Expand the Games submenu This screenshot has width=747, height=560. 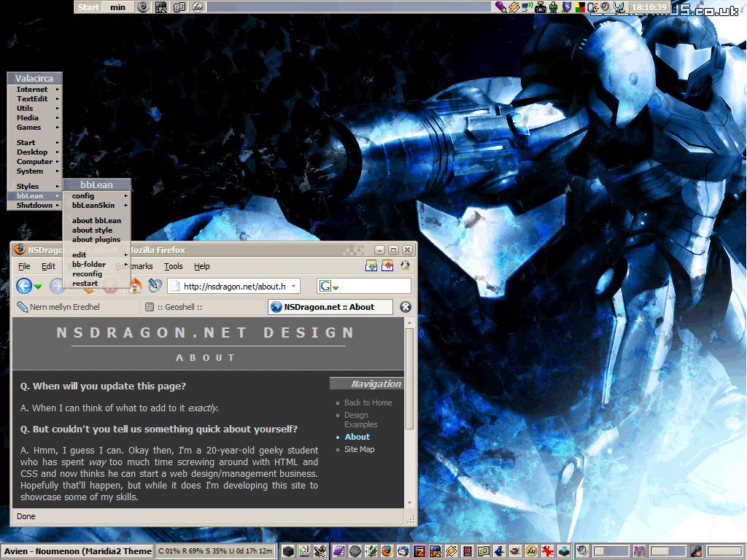(35, 128)
